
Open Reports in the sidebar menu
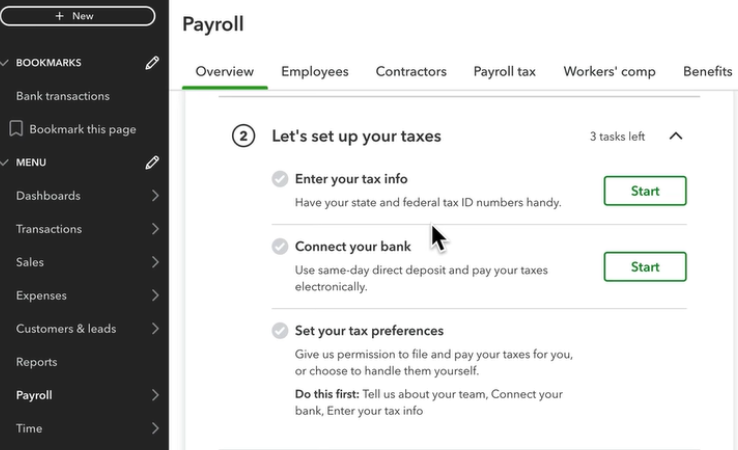[37, 362]
